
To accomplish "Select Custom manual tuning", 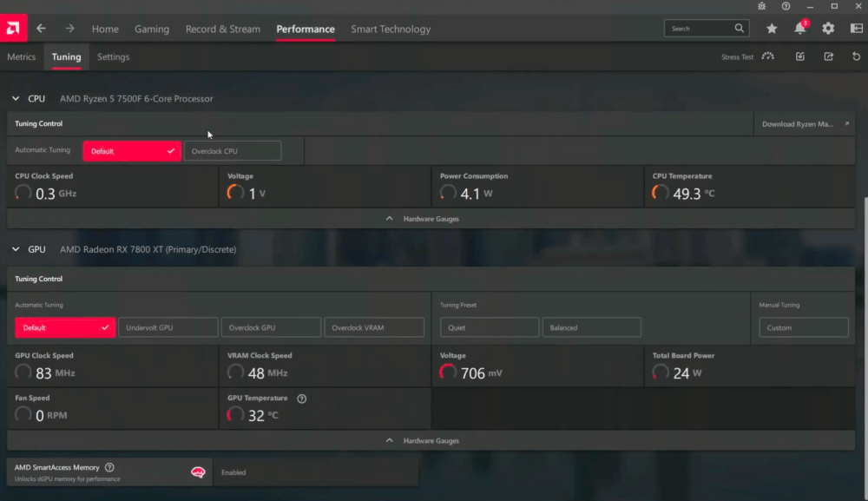I will pyautogui.click(x=804, y=327).
